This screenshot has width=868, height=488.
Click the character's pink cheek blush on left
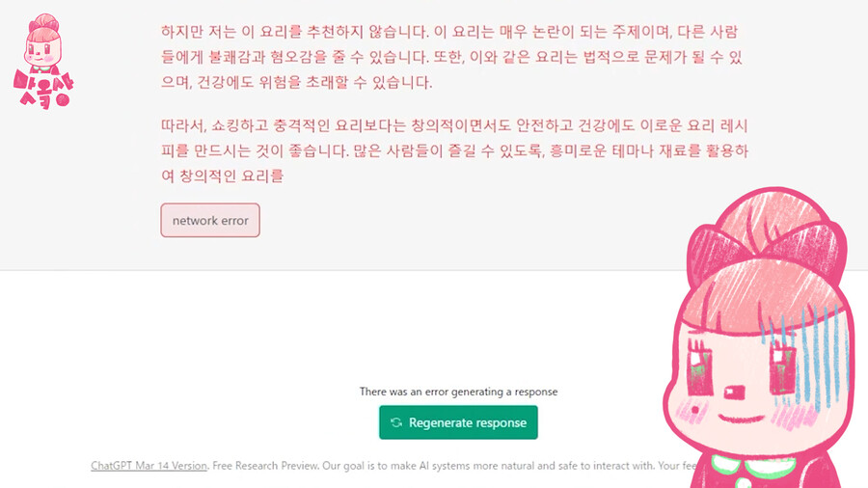pyautogui.click(x=688, y=413)
